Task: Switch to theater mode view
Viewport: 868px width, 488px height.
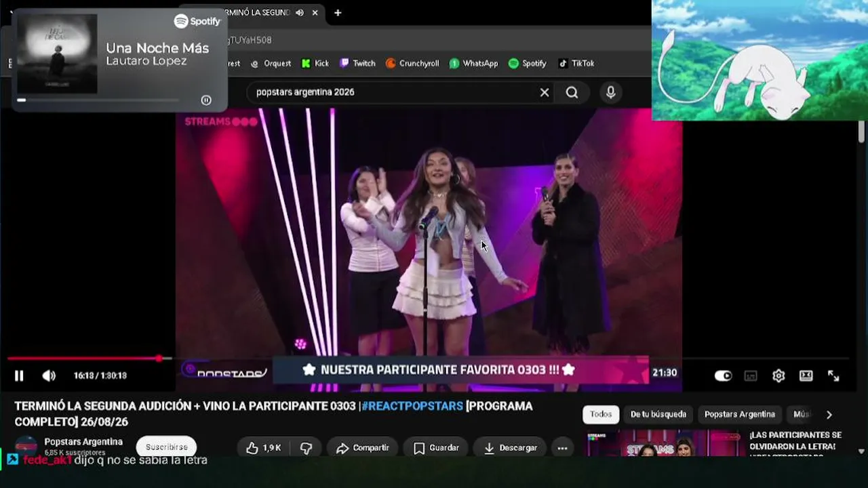Action: pyautogui.click(x=806, y=375)
